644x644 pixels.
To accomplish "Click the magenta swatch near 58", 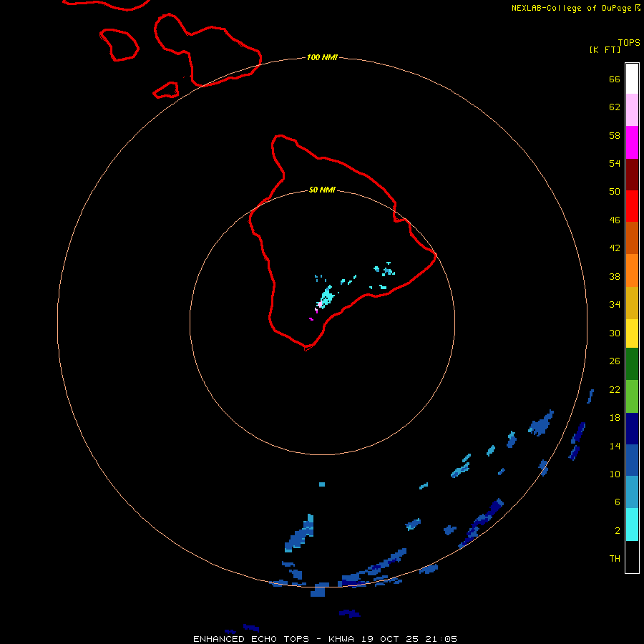I will coord(632,142).
